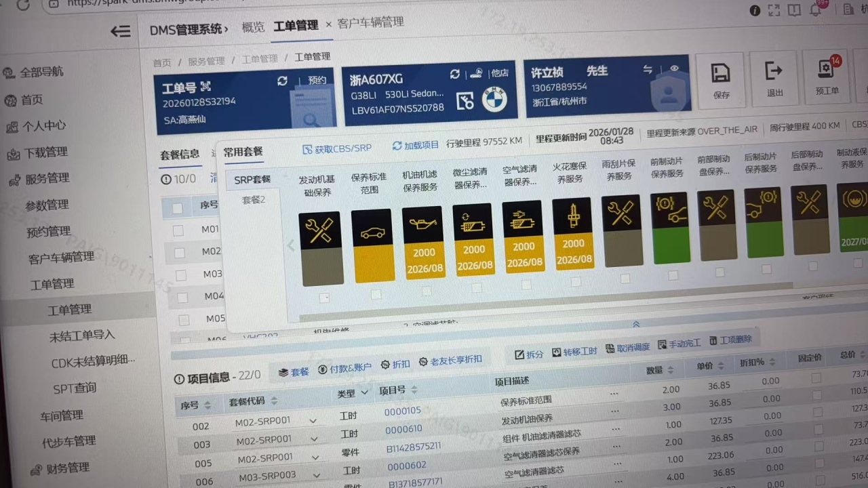
Task: Click refresh icon in 工单号 card
Action: point(282,81)
